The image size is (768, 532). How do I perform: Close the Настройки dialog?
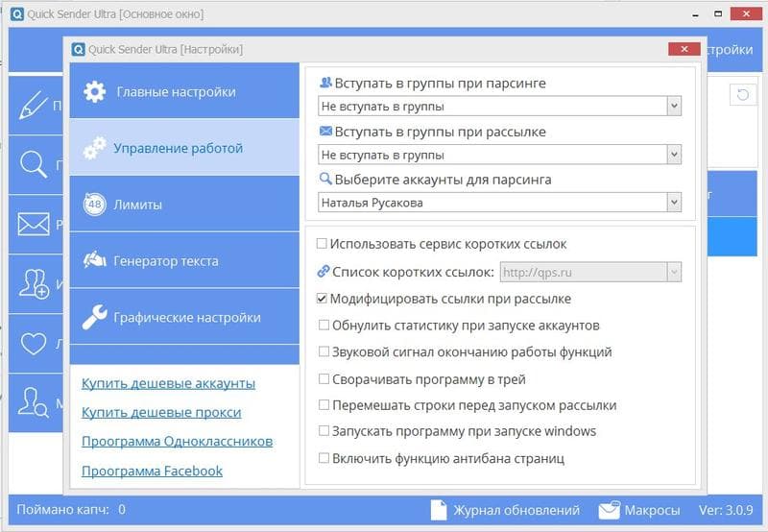684,49
